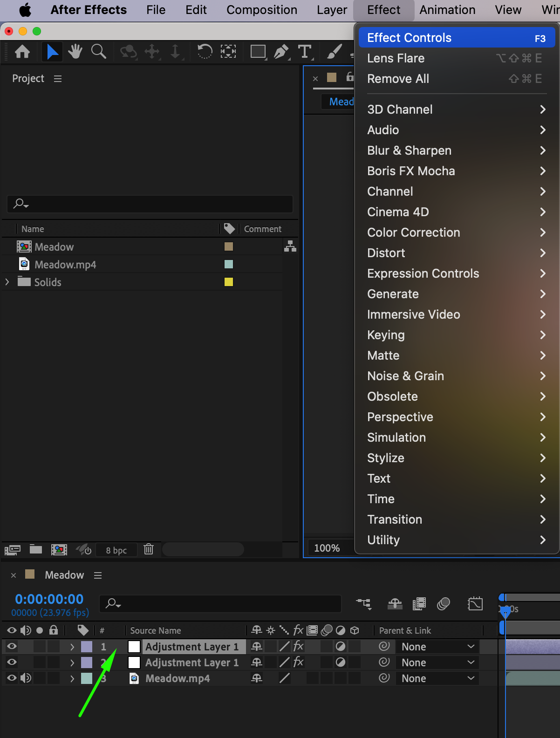This screenshot has height=738, width=560.
Task: Click the Label tag column icon in Project
Action: (229, 228)
